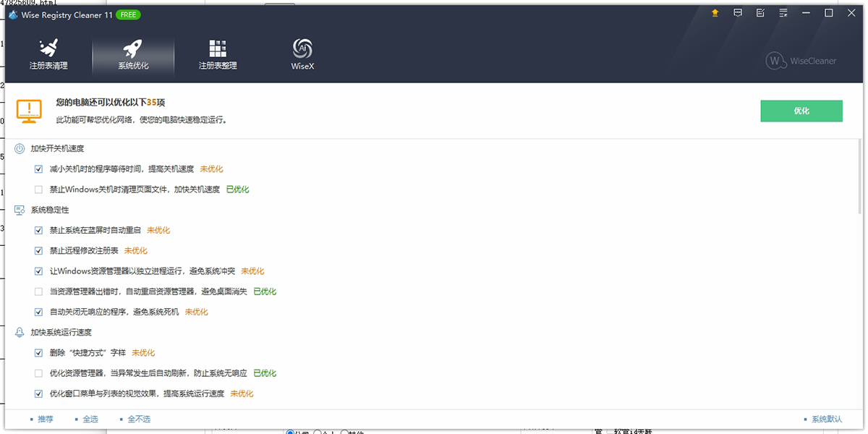Click the yellow upgrade arrow icon
The width and height of the screenshot is (868, 434).
coord(715,13)
